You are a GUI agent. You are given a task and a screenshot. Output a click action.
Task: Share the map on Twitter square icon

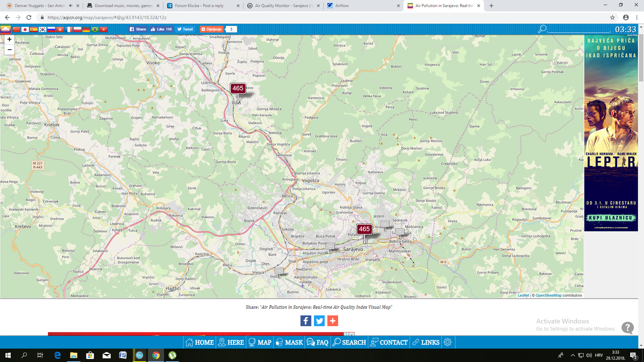click(319, 321)
